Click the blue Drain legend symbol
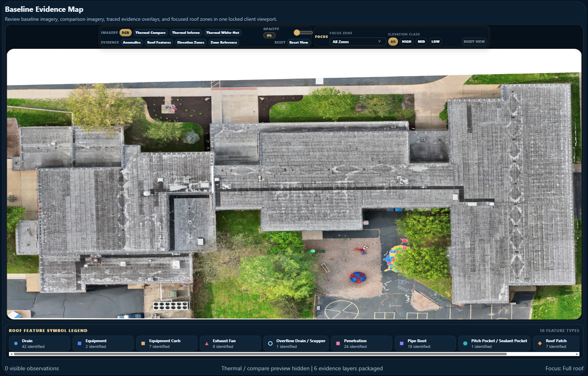This screenshot has width=588, height=376. coord(16,343)
